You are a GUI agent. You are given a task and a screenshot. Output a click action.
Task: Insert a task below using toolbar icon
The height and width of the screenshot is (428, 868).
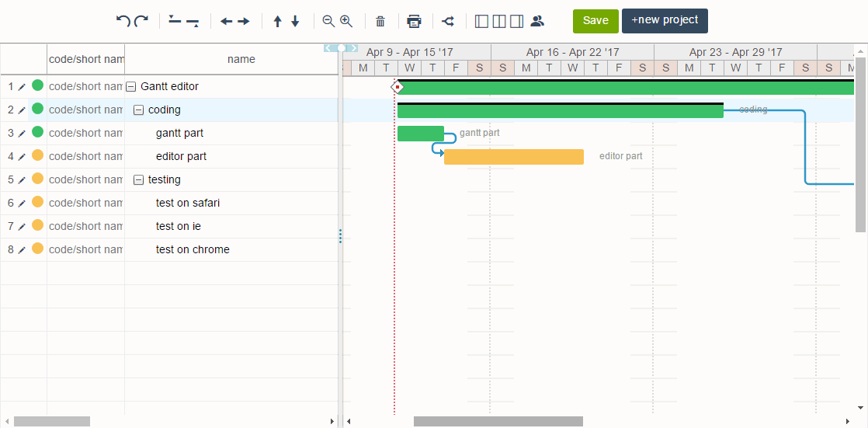coord(193,23)
